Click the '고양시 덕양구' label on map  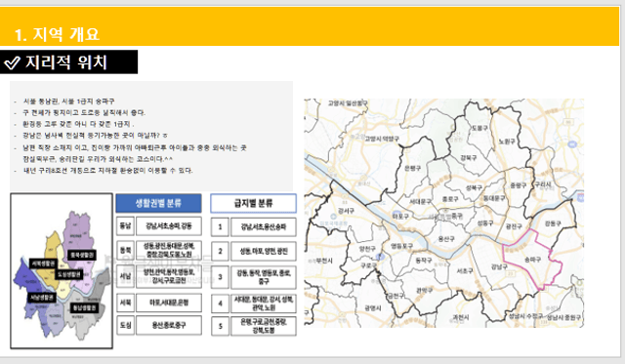[382, 139]
